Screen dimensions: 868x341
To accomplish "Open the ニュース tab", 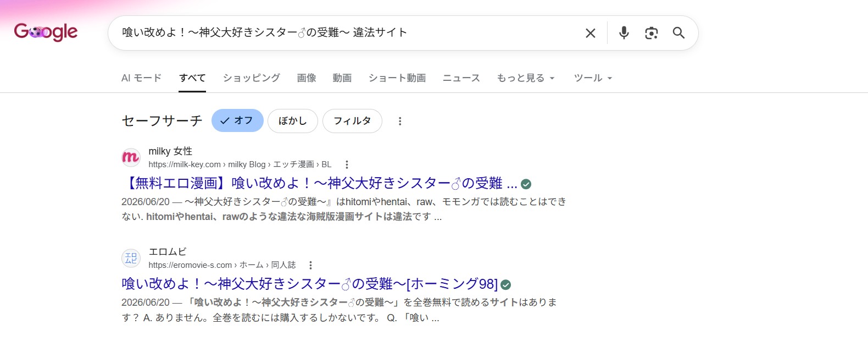I will point(461,78).
